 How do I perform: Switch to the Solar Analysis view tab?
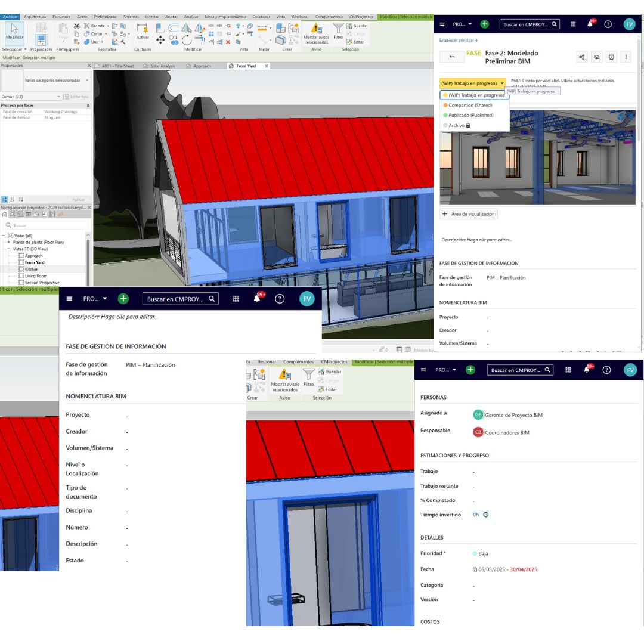click(162, 66)
